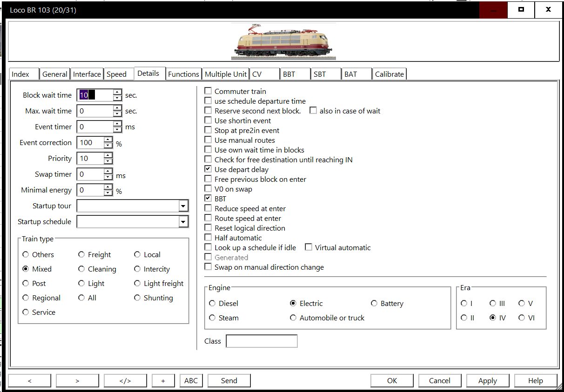
Task: Uncheck the Use depart delay option
Action: [x=208, y=169]
